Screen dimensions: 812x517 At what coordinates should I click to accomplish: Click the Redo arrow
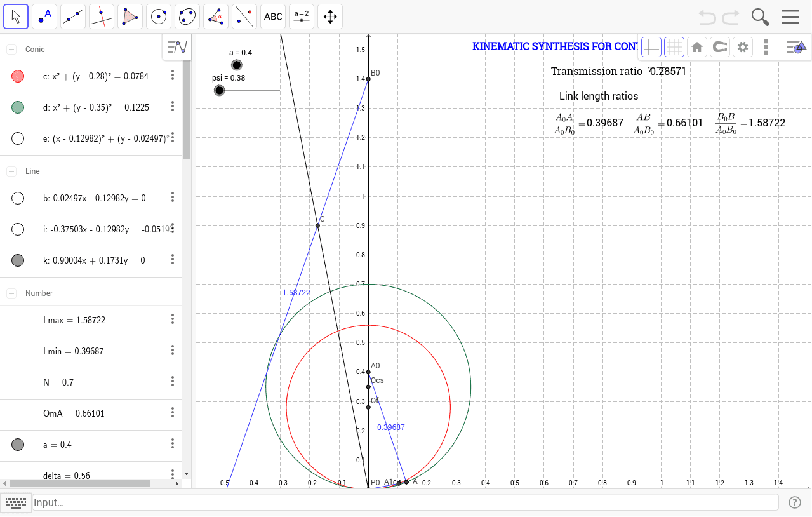(x=731, y=17)
